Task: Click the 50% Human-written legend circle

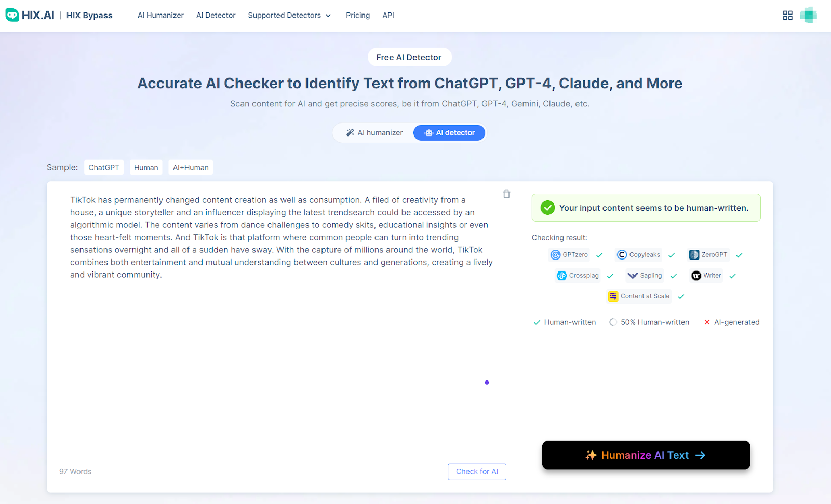Action: click(x=613, y=322)
